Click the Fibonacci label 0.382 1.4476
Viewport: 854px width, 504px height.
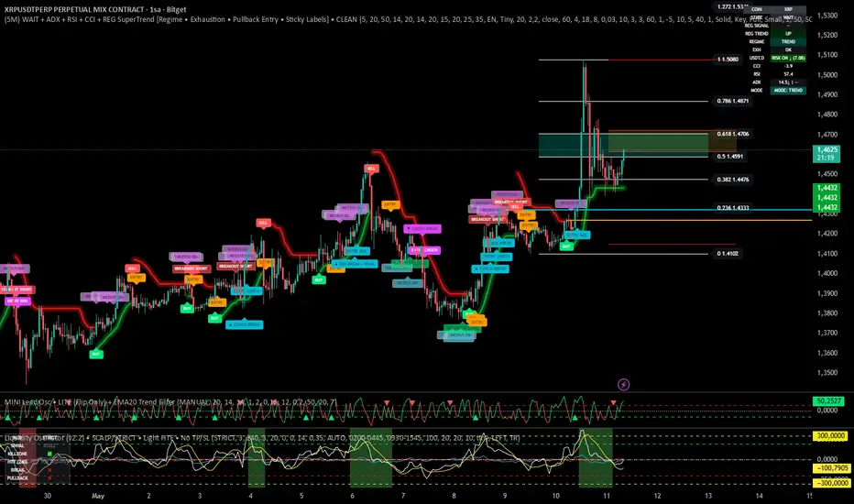coord(732,180)
